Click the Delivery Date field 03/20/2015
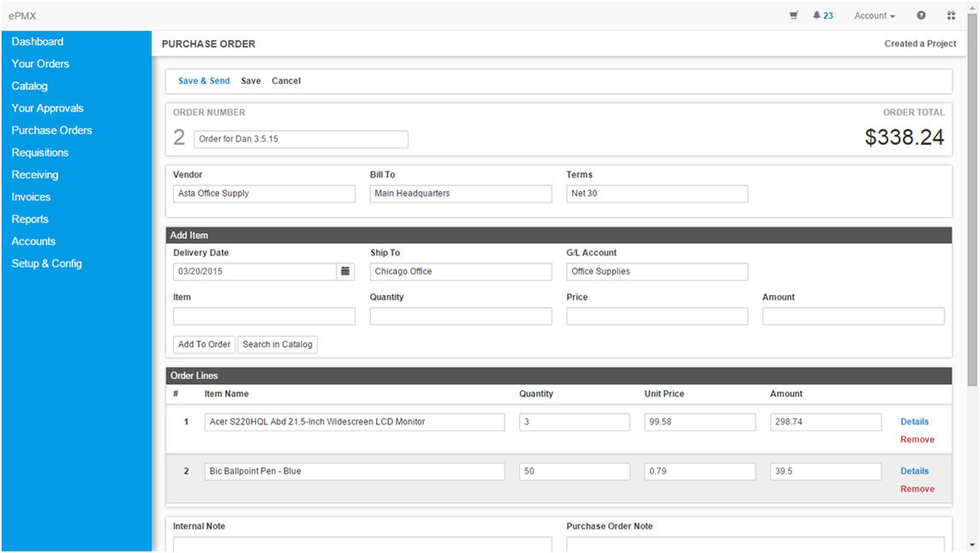The image size is (980, 553). 255,272
